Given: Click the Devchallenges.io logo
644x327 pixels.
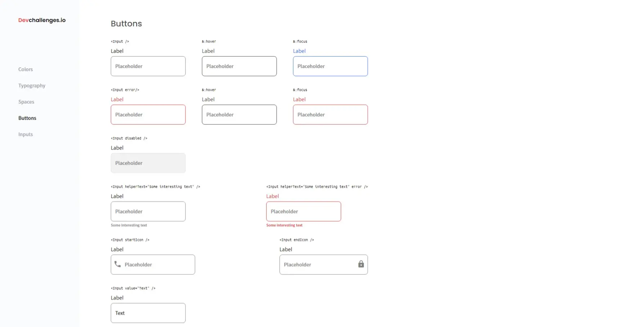Looking at the screenshot, I should tap(41, 20).
